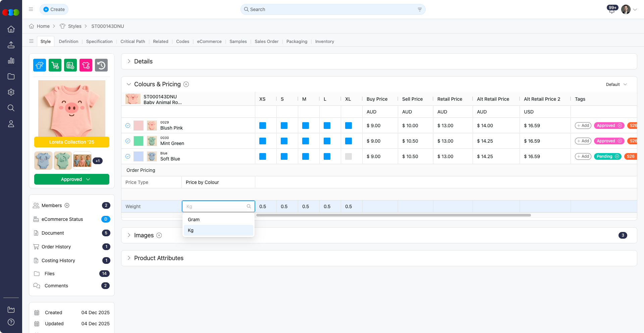644x333 pixels.
Task: Click the Create button
Action: point(54,9)
